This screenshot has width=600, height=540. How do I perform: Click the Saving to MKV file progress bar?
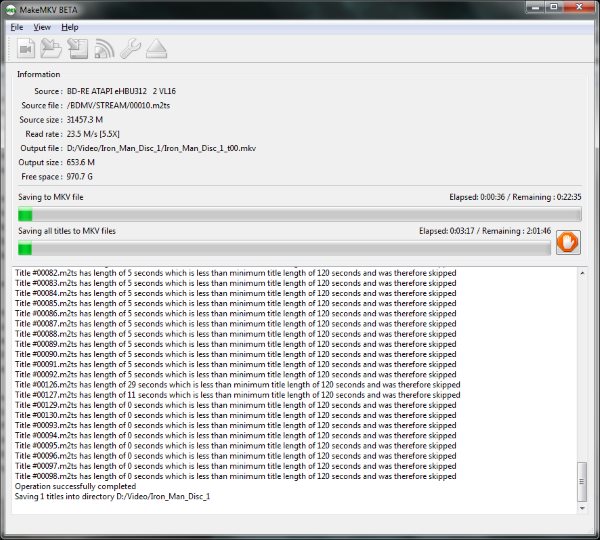pyautogui.click(x=300, y=214)
